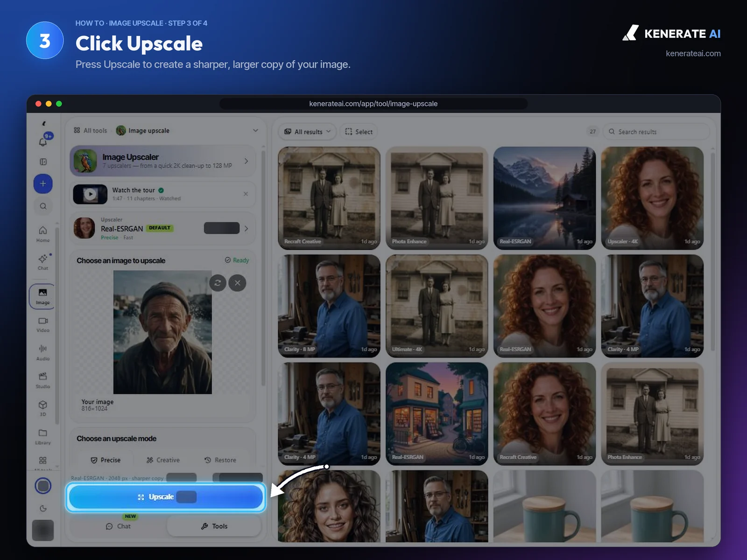Toggle dark mode with the moon icon
Screen dimensions: 747x560
tap(43, 509)
